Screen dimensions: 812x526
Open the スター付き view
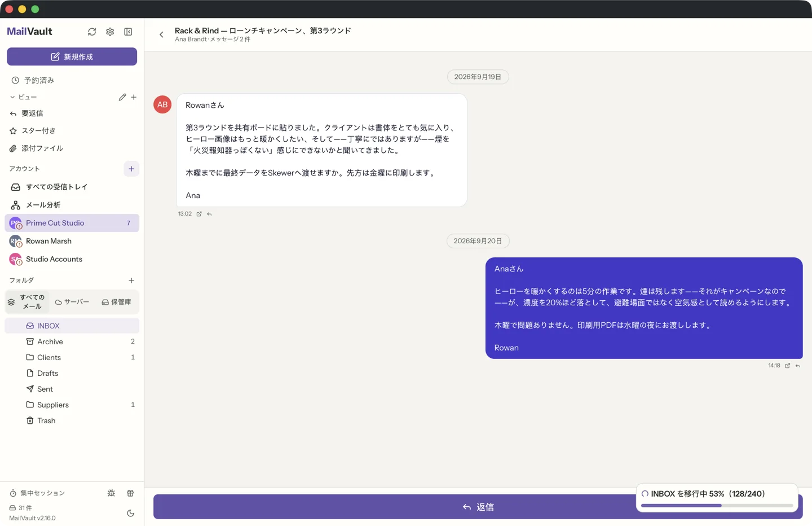[x=72, y=131]
